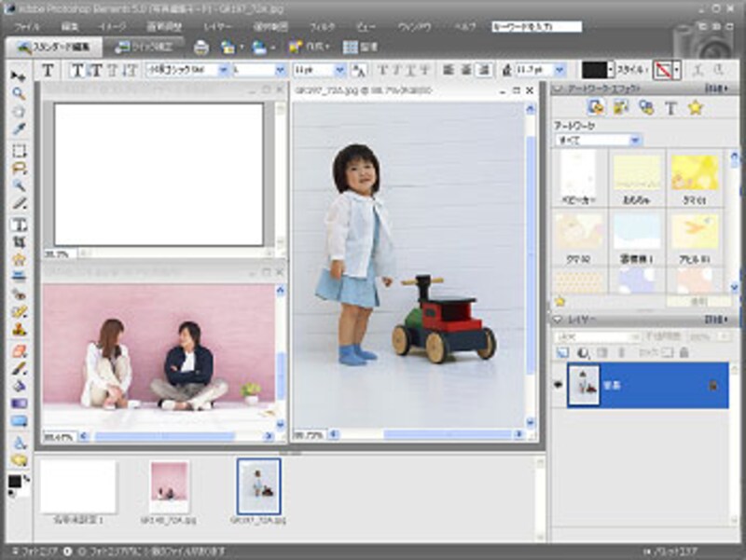Open the font family dropdown
746x560 pixels.
[221, 70]
